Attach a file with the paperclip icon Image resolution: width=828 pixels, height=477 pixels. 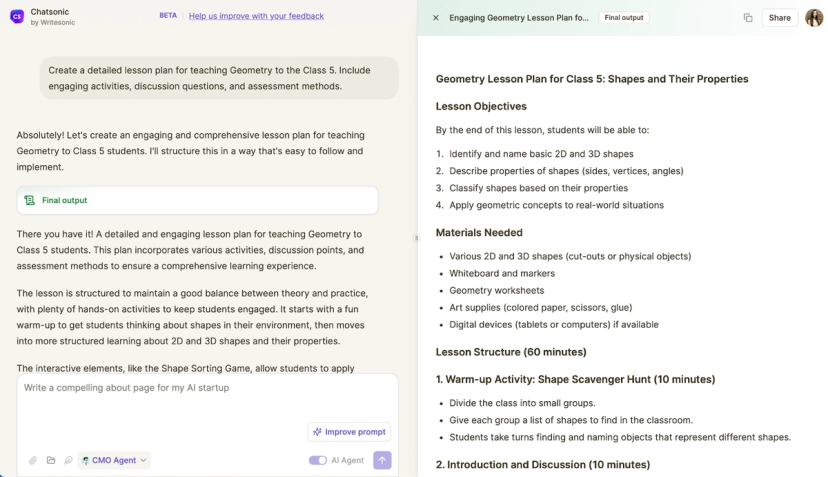click(33, 460)
